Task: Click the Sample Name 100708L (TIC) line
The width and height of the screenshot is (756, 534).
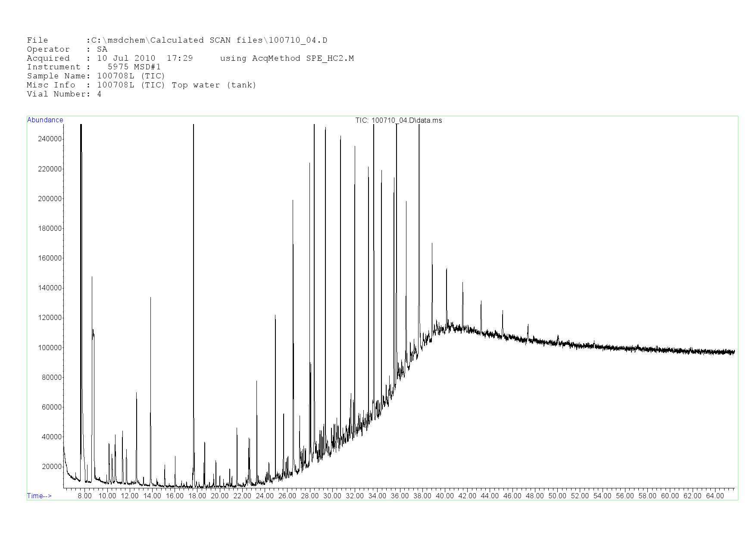Action: (96, 76)
